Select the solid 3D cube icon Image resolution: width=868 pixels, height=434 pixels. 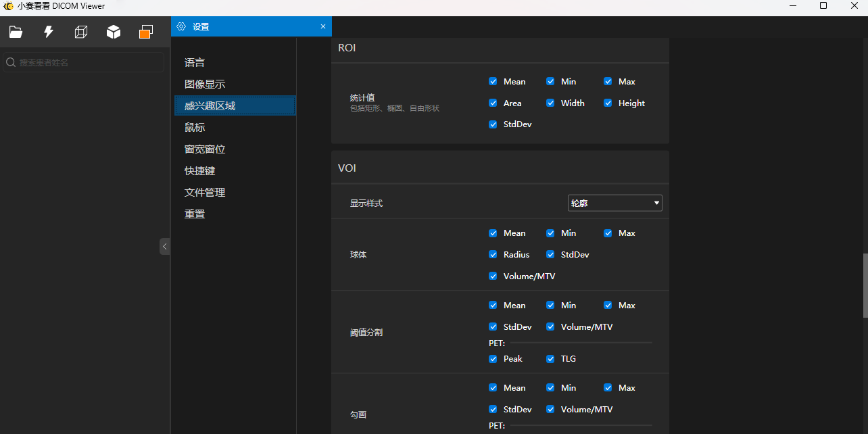pyautogui.click(x=114, y=32)
